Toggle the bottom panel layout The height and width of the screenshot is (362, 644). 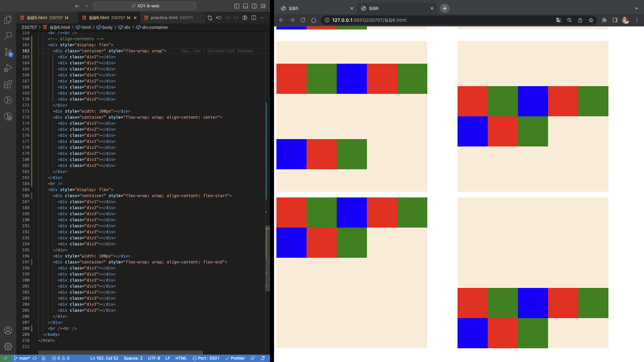point(246,6)
